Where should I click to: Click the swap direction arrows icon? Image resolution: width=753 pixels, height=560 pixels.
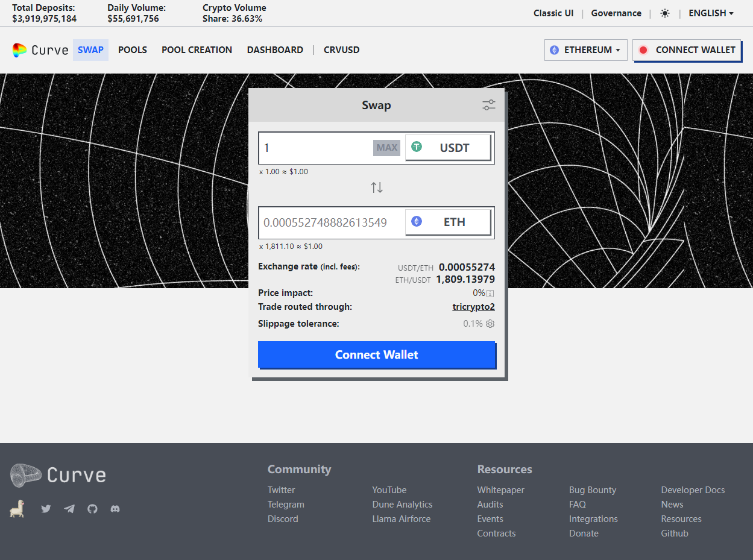point(377,187)
